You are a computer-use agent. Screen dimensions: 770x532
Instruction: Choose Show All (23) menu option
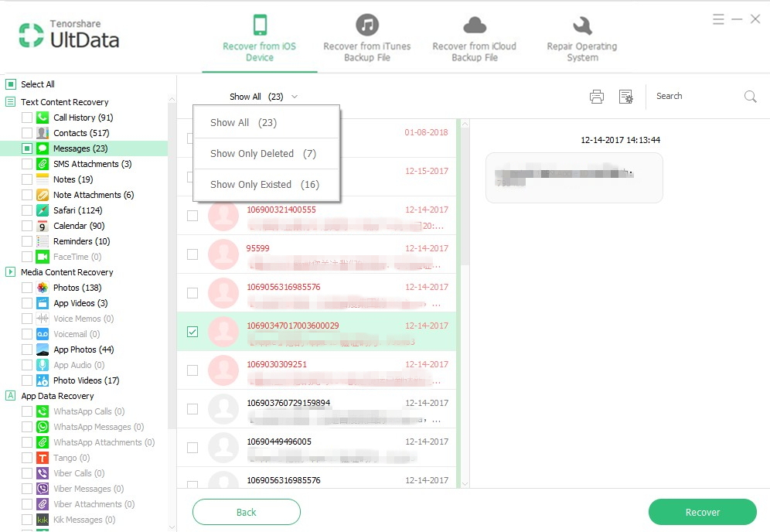pyautogui.click(x=267, y=123)
